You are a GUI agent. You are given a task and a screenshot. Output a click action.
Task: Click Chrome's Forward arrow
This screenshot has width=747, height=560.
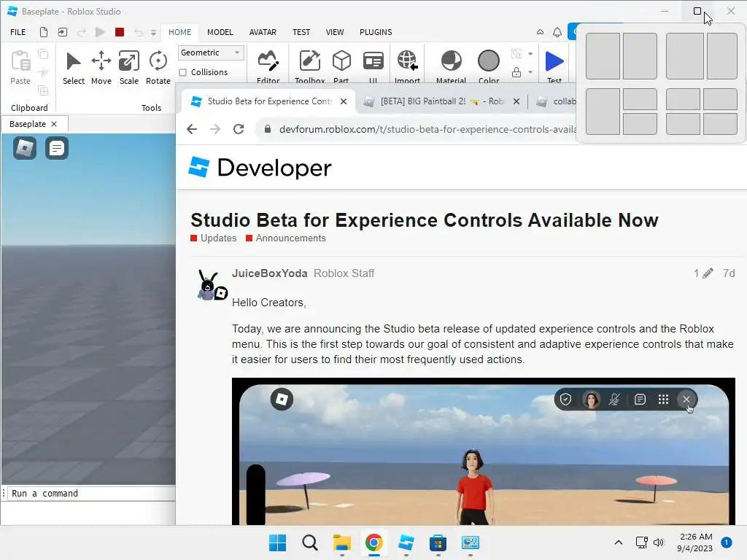[215, 129]
